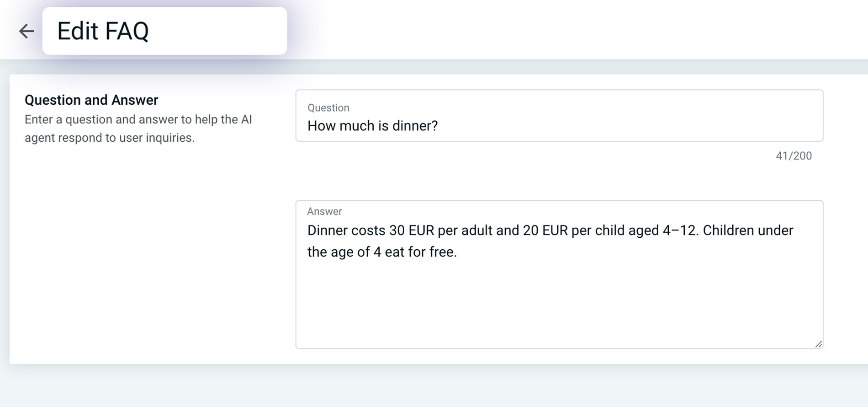This screenshot has width=868, height=407.
Task: Click the 41/200 character counter
Action: tap(793, 156)
